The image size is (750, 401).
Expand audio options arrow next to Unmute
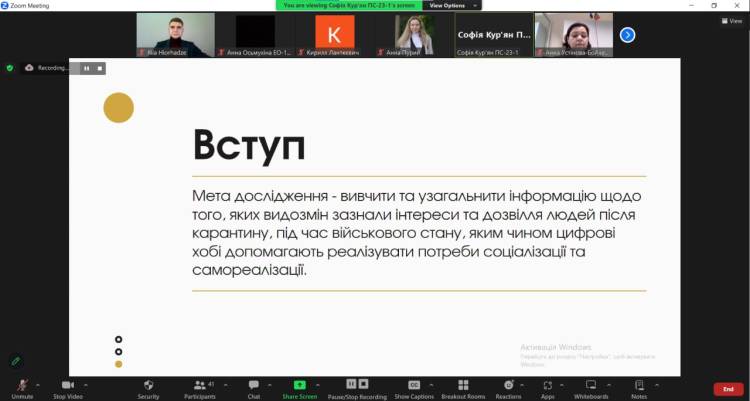click(38, 383)
